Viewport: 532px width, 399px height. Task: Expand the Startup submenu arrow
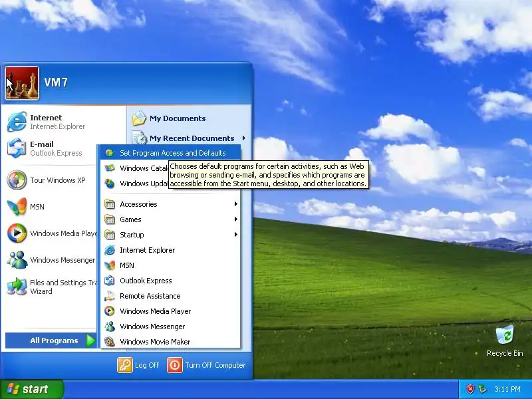click(x=235, y=235)
